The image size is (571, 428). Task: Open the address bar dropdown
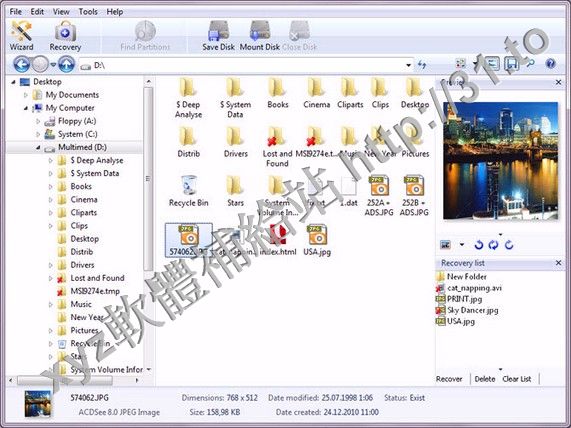coord(409,65)
